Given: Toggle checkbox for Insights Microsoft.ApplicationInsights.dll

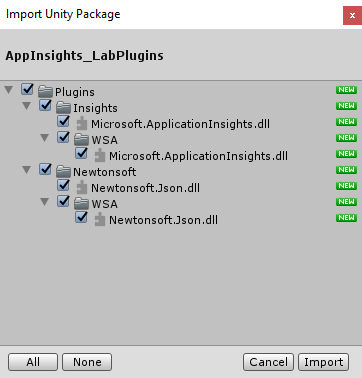Looking at the screenshot, I should 63,121.
